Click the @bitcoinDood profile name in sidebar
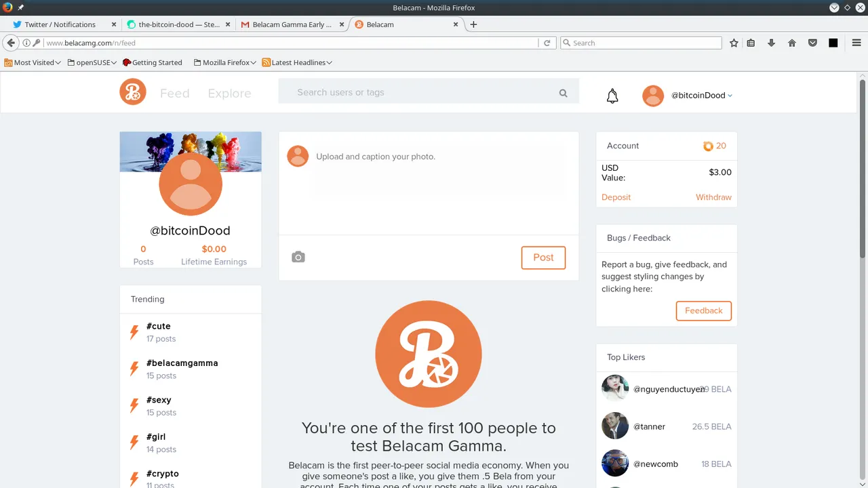Image resolution: width=868 pixels, height=488 pixels. (190, 230)
